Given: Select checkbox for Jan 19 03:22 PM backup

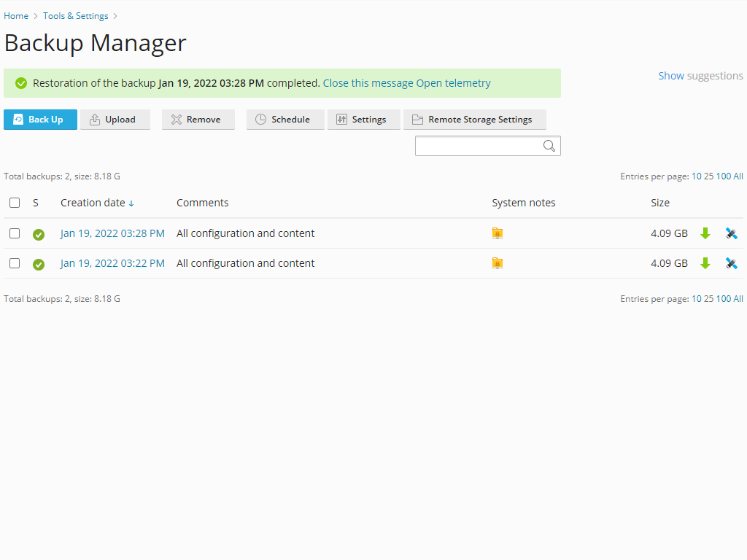Looking at the screenshot, I should pos(15,263).
